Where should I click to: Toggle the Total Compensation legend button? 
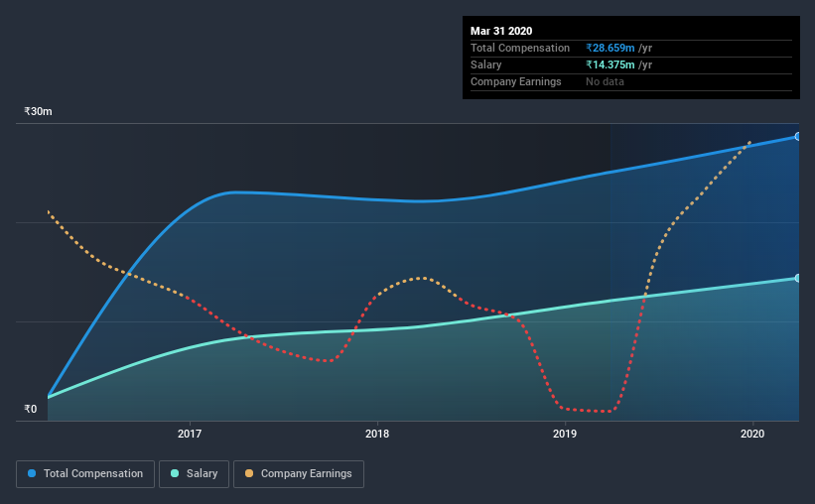(85, 474)
